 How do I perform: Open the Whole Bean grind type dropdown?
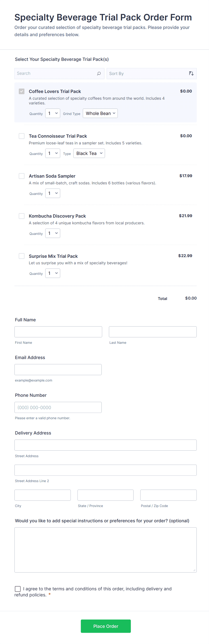point(100,113)
